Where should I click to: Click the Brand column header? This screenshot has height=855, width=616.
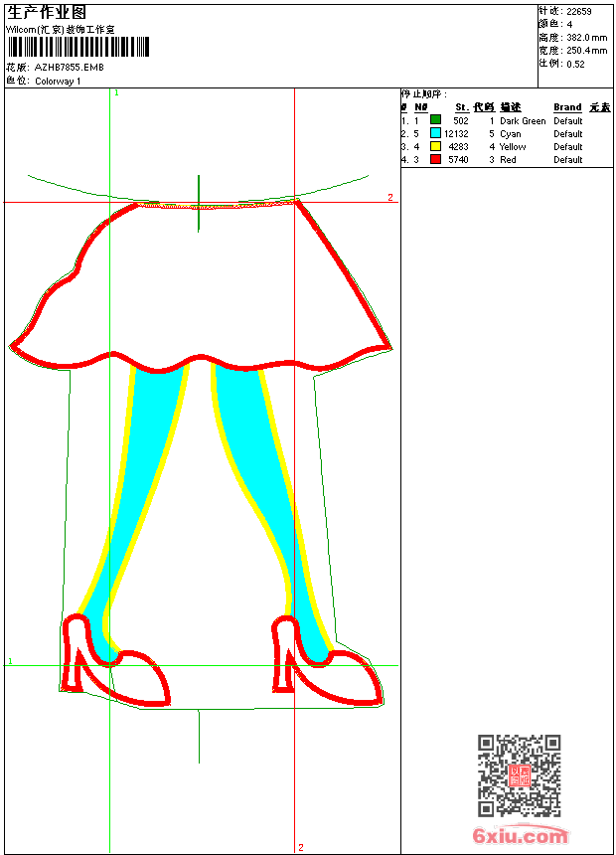(x=567, y=107)
